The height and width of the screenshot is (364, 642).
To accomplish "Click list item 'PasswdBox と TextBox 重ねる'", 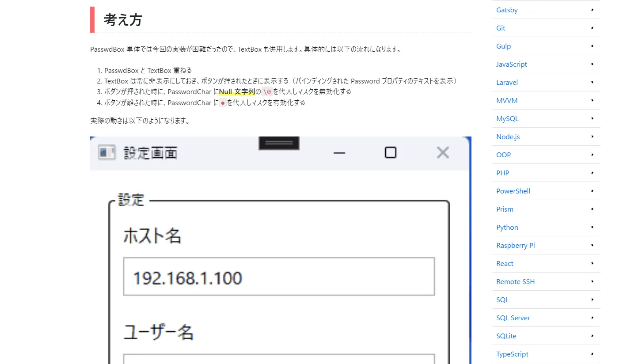I will 148,70.
